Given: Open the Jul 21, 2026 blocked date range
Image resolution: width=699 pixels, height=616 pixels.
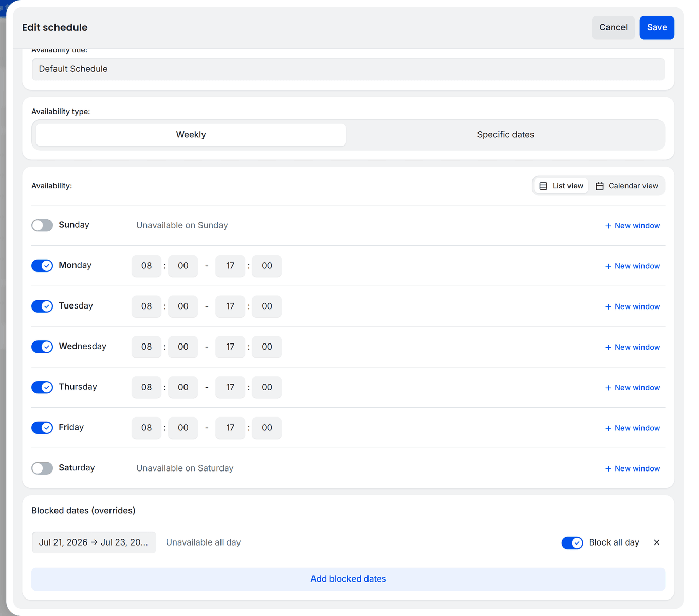Looking at the screenshot, I should point(94,542).
